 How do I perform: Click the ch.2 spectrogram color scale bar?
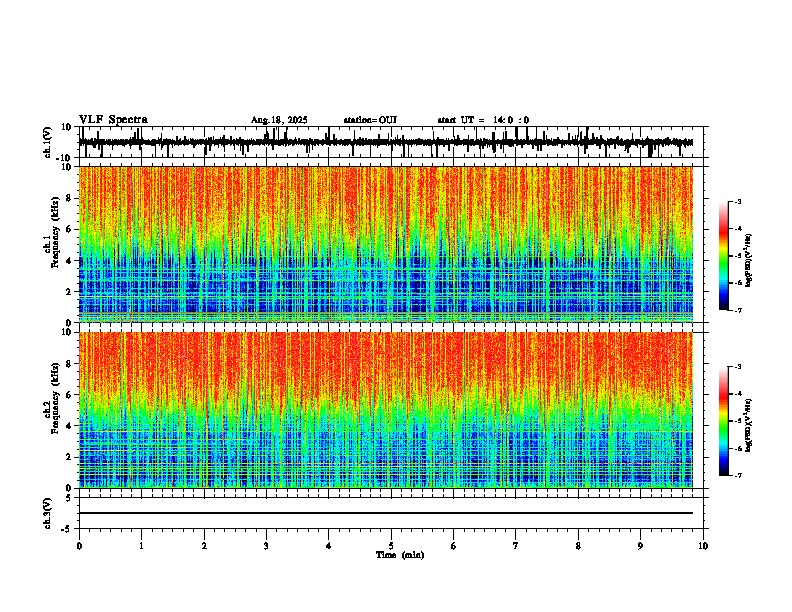[724, 421]
